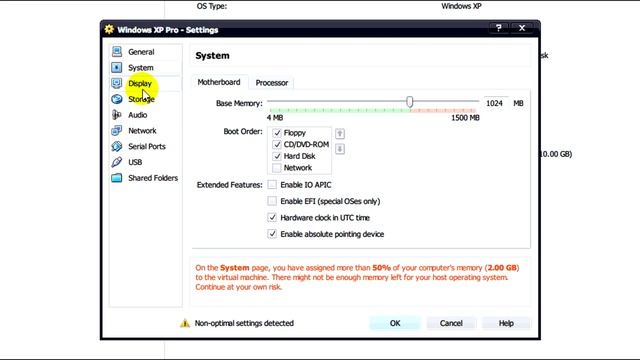
Task: Click the Cancel button
Action: coord(451,323)
